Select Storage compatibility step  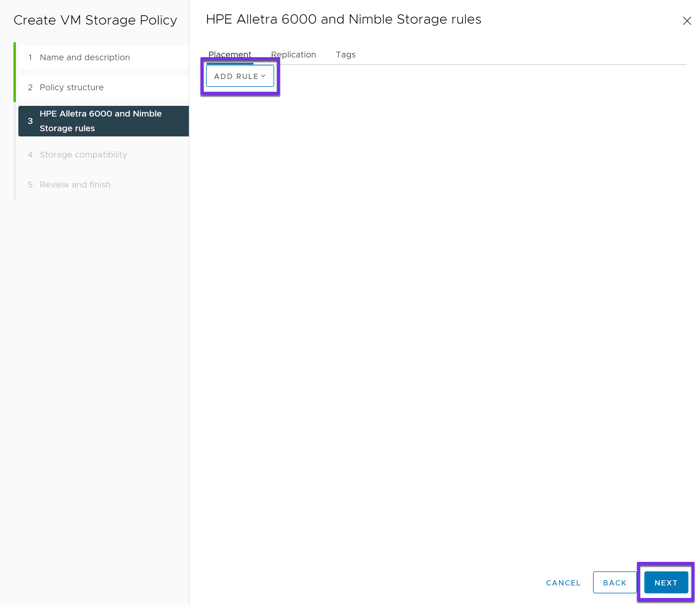(83, 155)
